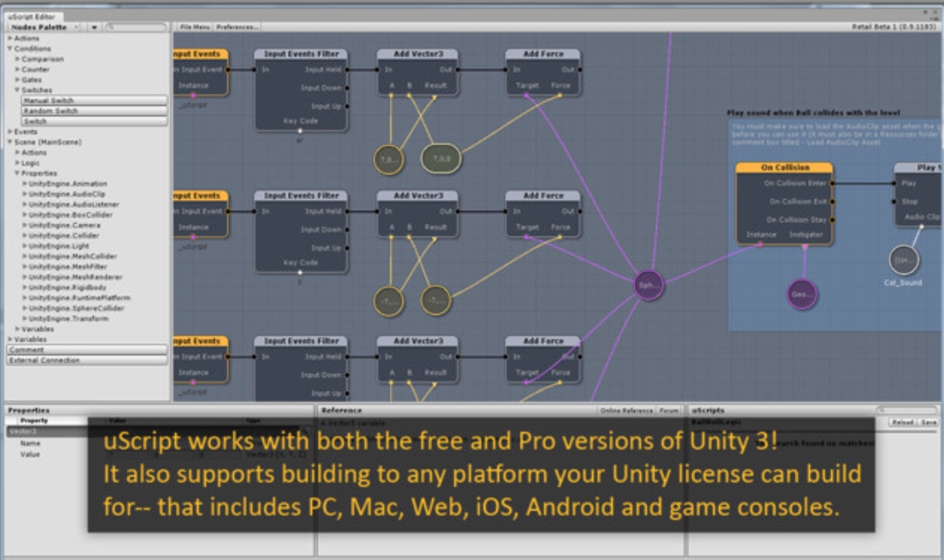
Task: Select the purple Sph... variable node
Action: [649, 285]
